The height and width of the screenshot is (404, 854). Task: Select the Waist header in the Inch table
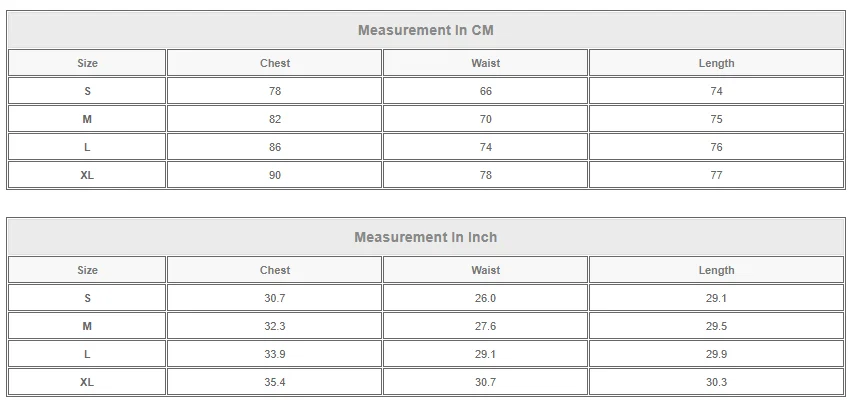tap(486, 270)
